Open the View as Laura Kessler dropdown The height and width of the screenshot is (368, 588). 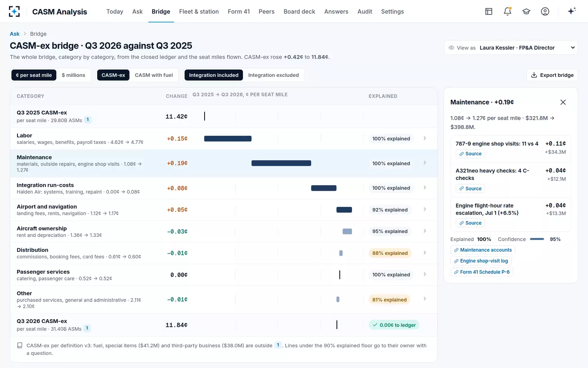(x=511, y=48)
